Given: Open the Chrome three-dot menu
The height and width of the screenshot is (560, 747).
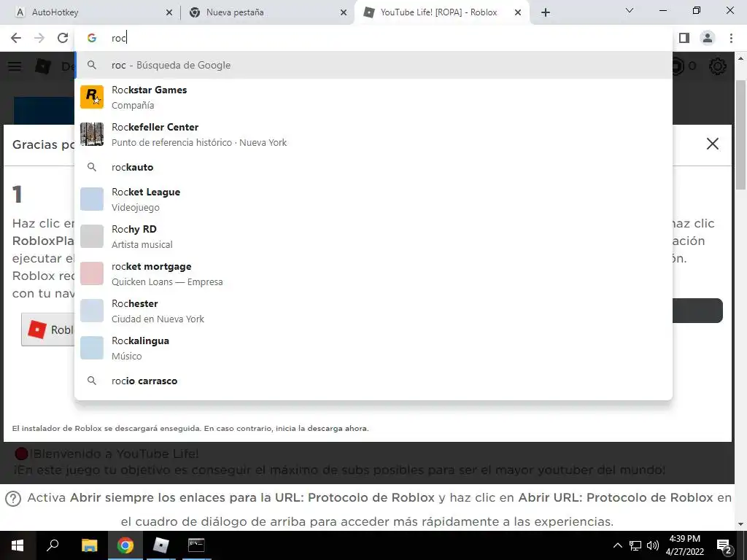Looking at the screenshot, I should tap(731, 38).
